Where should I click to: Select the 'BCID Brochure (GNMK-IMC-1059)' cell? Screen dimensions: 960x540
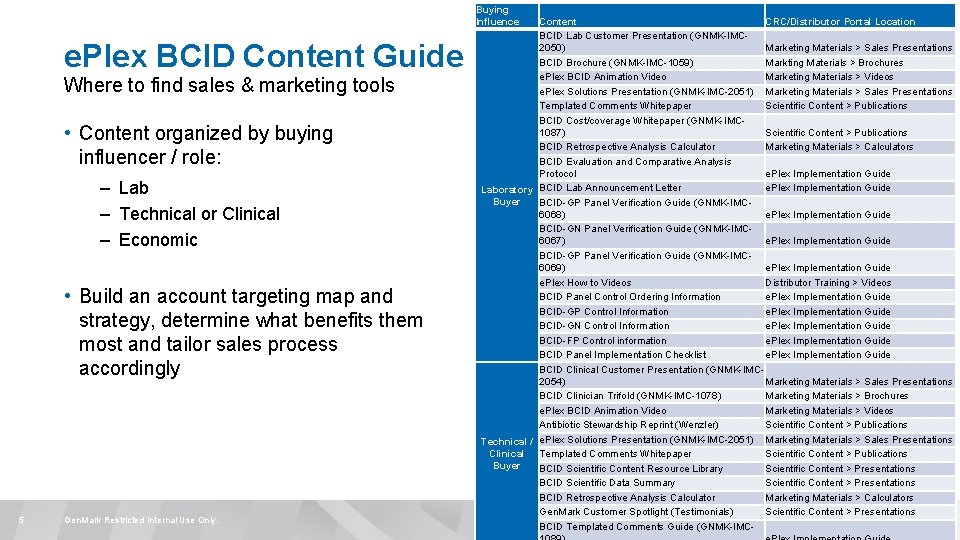click(x=651, y=62)
